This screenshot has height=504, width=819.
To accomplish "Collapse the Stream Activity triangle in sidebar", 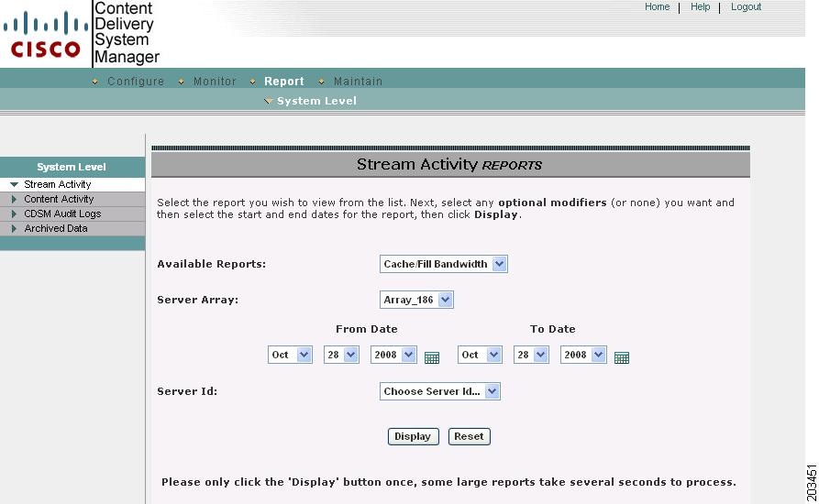I will [x=14, y=184].
